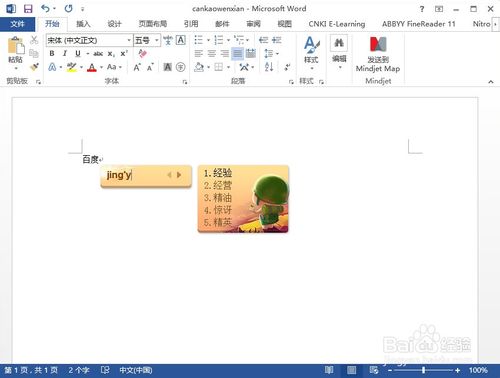Click the yellow text highlight color button

click(x=72, y=67)
